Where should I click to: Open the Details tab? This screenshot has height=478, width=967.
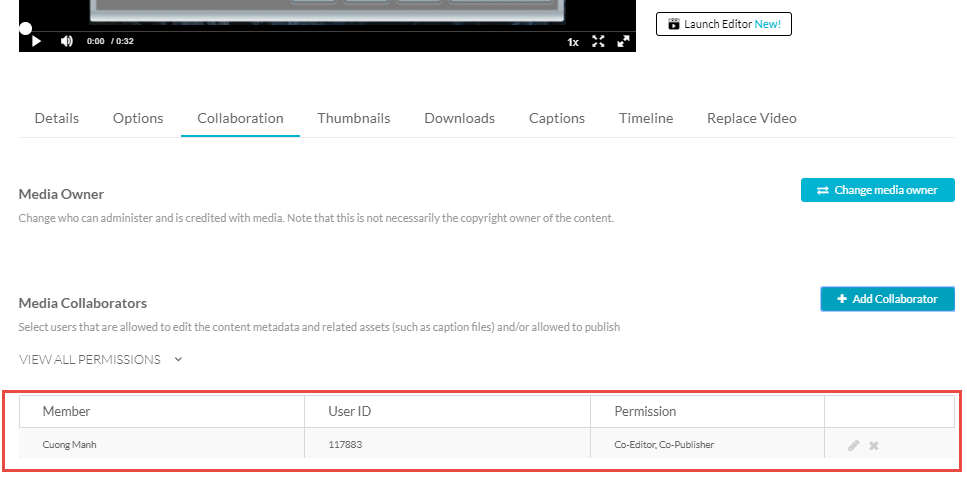(56, 118)
